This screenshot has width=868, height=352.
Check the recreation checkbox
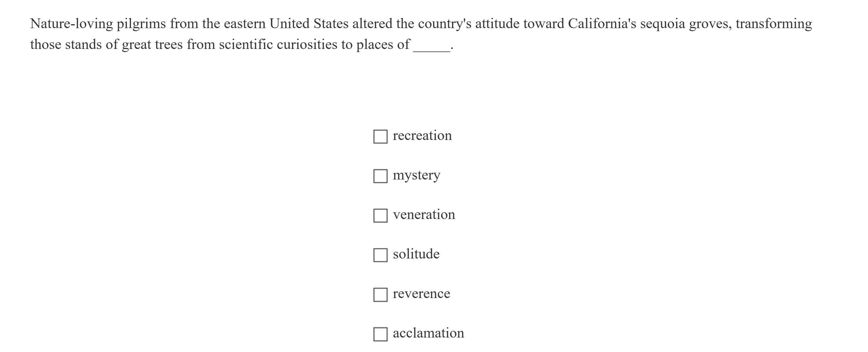click(x=380, y=136)
